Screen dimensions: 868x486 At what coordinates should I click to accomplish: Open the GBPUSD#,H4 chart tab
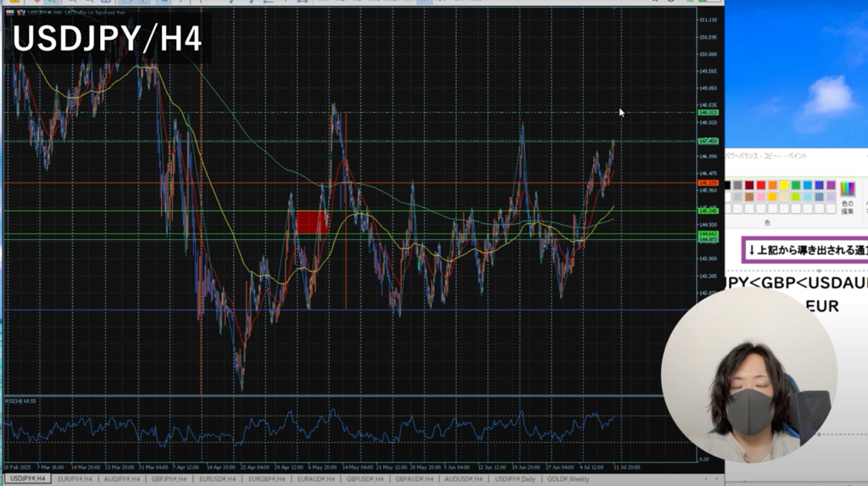pyautogui.click(x=364, y=479)
